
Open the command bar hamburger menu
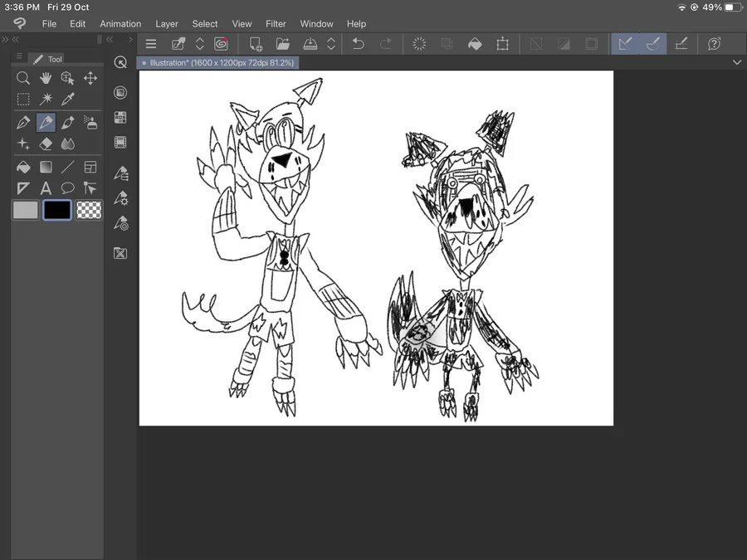[x=151, y=44]
